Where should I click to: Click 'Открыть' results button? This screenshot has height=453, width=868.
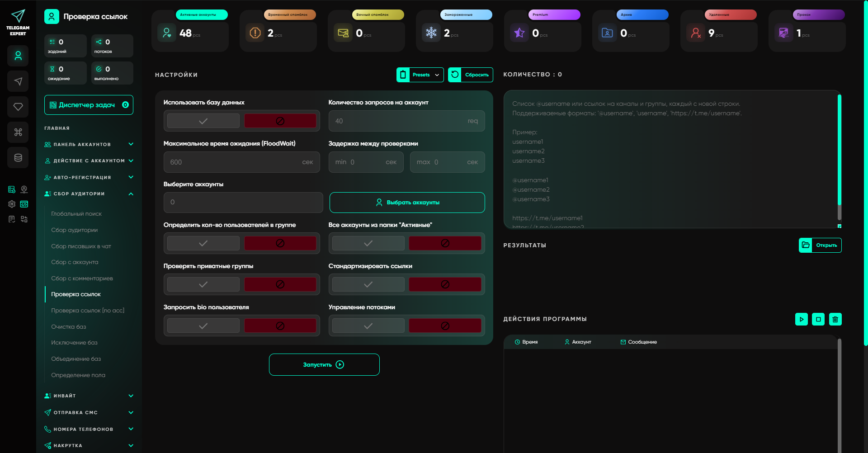click(x=820, y=245)
